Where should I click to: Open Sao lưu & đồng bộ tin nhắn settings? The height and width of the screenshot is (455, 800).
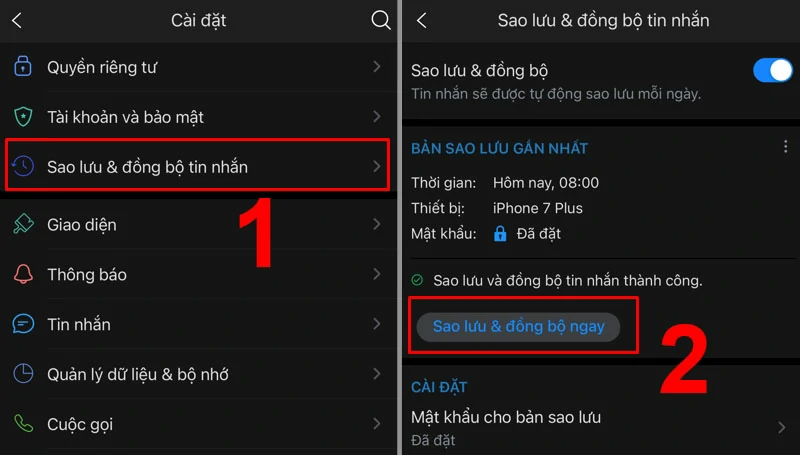pyautogui.click(x=197, y=166)
